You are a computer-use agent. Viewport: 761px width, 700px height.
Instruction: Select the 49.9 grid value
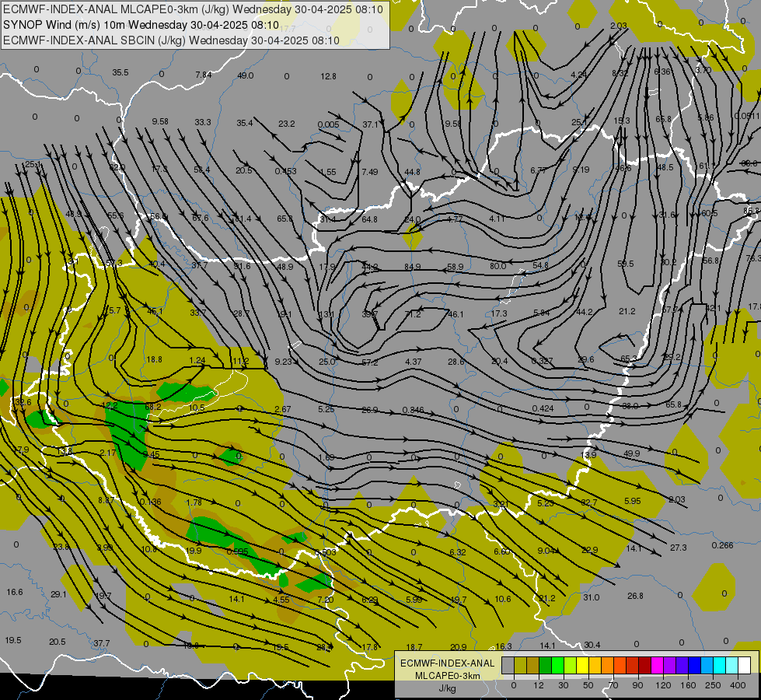[x=631, y=453]
